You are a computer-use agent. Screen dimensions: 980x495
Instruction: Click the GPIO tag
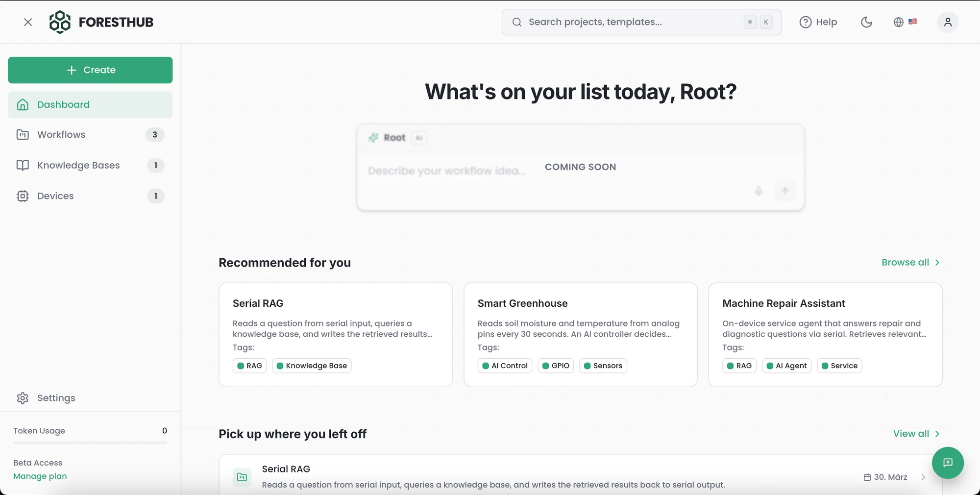pos(556,366)
